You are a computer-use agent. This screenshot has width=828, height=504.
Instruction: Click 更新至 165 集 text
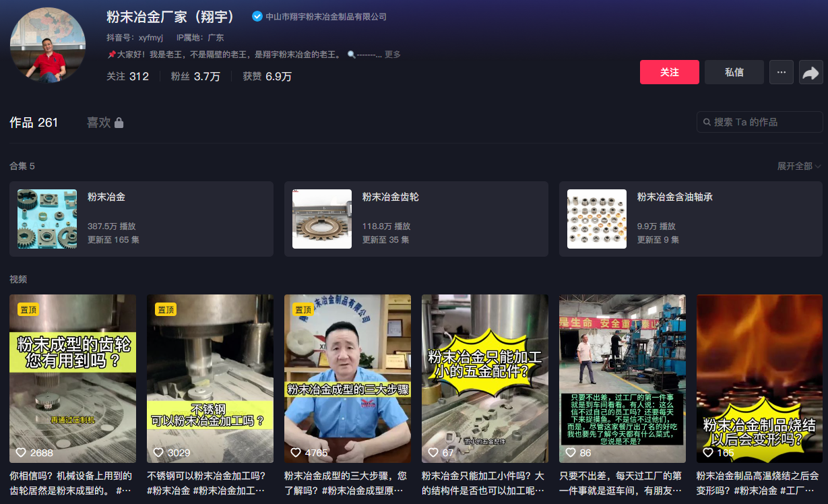point(113,240)
